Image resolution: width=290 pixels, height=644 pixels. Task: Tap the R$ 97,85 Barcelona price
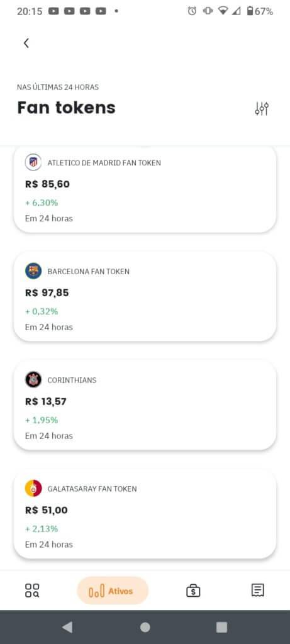click(47, 293)
